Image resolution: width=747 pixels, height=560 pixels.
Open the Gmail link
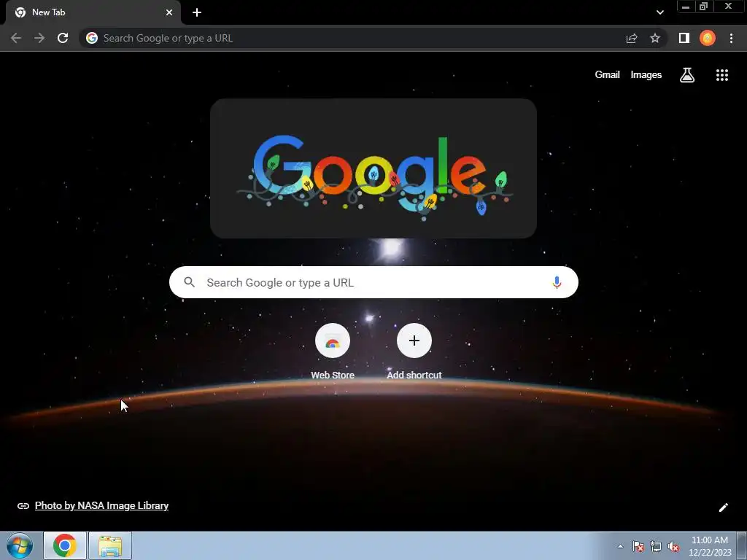click(607, 75)
